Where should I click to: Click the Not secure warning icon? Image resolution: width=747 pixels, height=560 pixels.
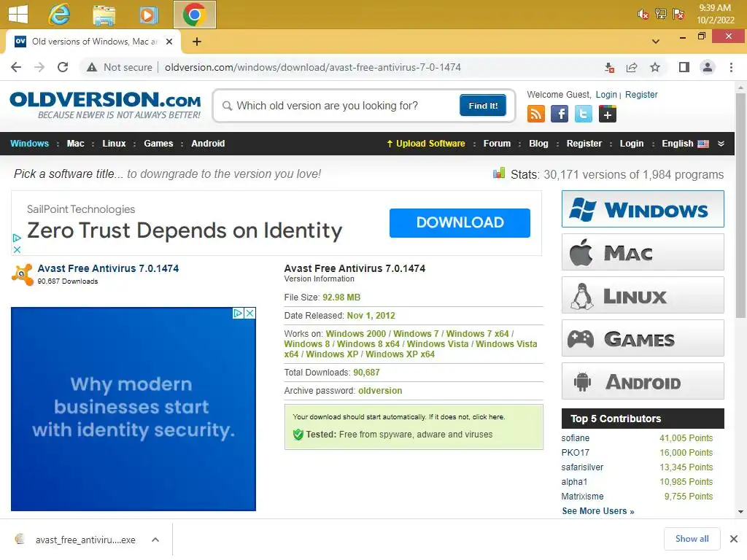[x=92, y=67]
